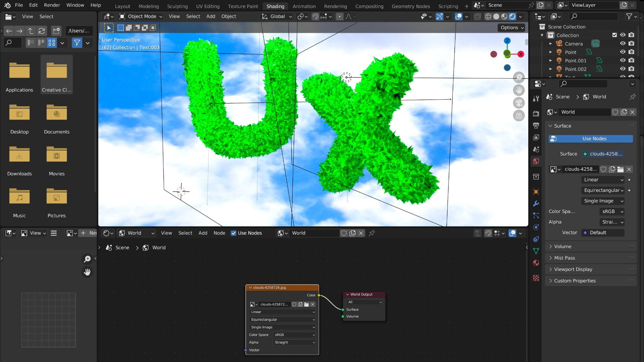The image size is (644, 362).
Task: Hide the Camera object in viewport
Action: [x=623, y=44]
